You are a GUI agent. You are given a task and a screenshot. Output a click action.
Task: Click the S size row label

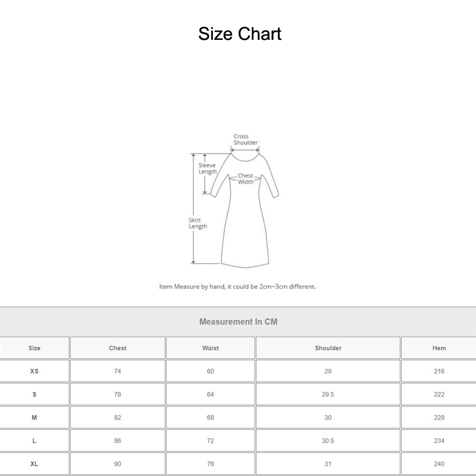tap(35, 394)
